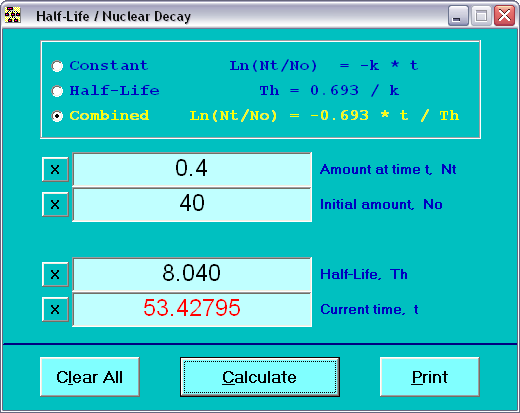The width and height of the screenshot is (520, 413).
Task: Clear the Current time t field with its x button
Action: click(55, 309)
